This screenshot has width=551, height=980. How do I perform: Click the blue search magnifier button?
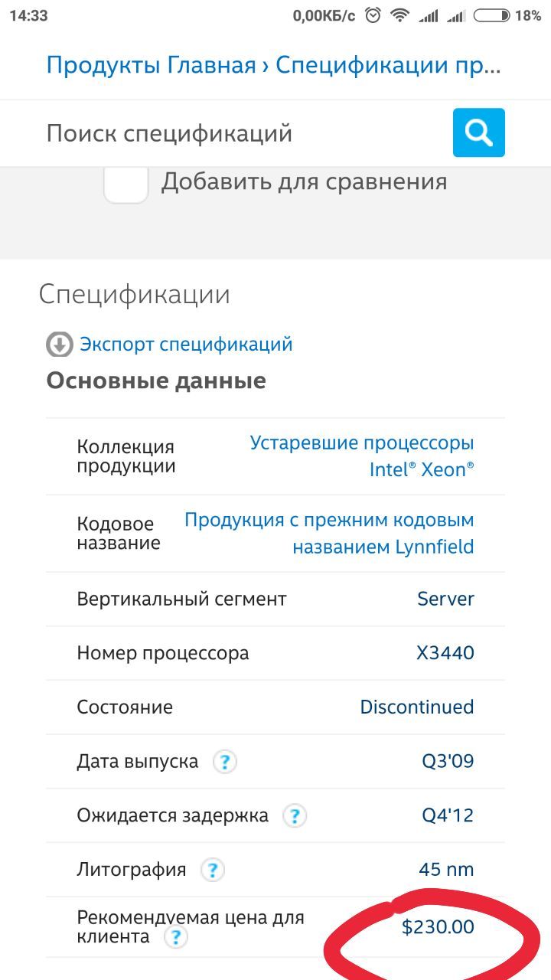click(478, 132)
